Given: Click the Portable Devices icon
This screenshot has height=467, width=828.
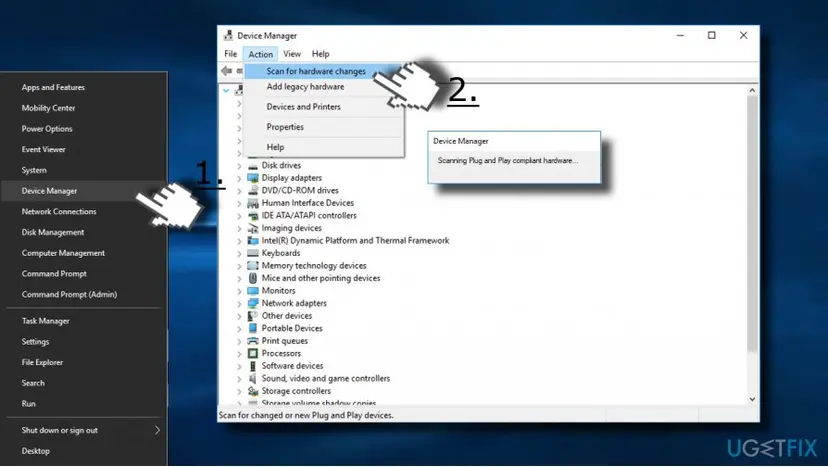Looking at the screenshot, I should [x=253, y=328].
